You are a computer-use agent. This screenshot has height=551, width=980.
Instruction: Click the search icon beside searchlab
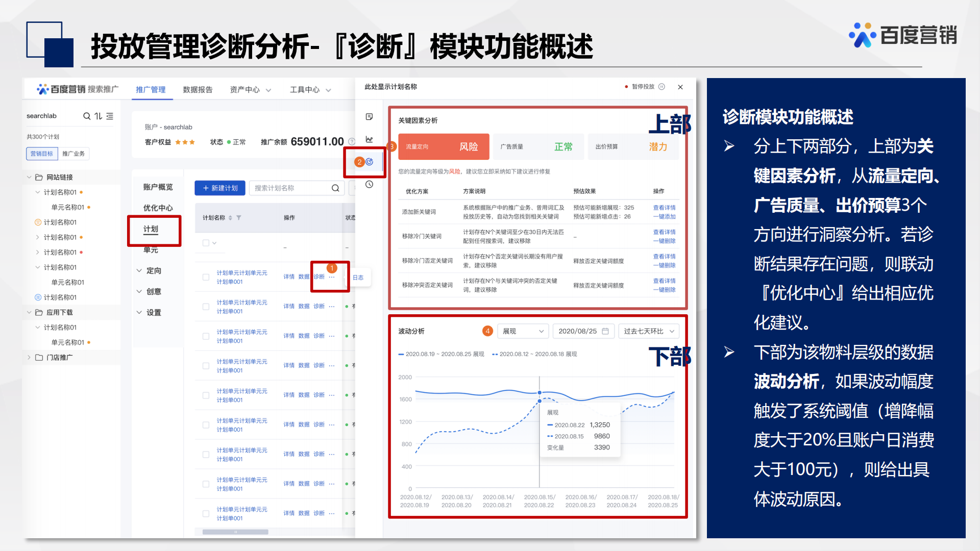(x=87, y=116)
